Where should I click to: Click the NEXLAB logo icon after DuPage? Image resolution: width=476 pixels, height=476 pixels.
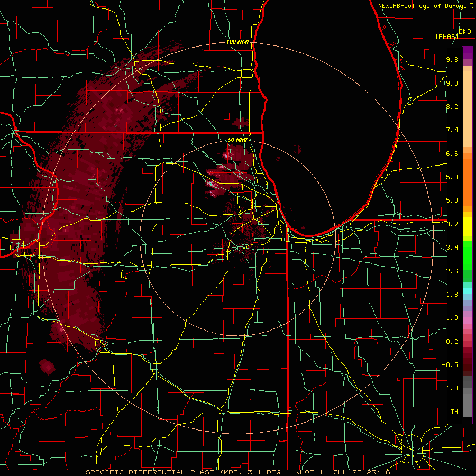(471, 6)
